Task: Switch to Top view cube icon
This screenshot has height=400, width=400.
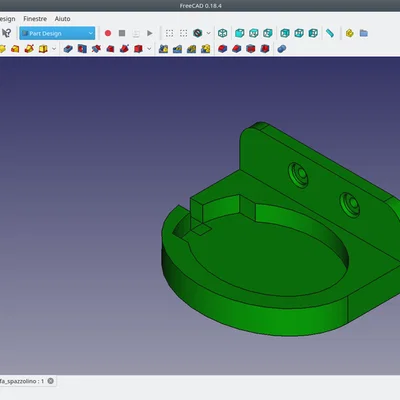Action: pyautogui.click(x=254, y=33)
